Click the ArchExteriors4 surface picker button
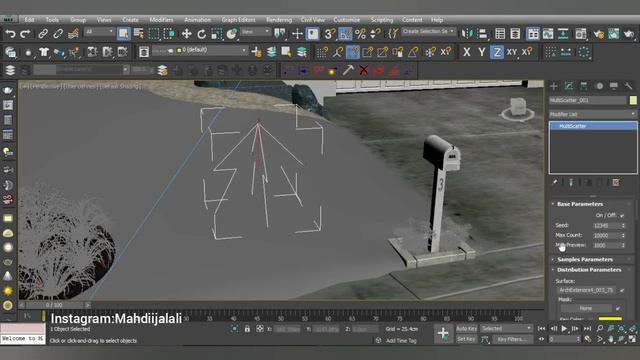640x360 pixels. [586, 290]
